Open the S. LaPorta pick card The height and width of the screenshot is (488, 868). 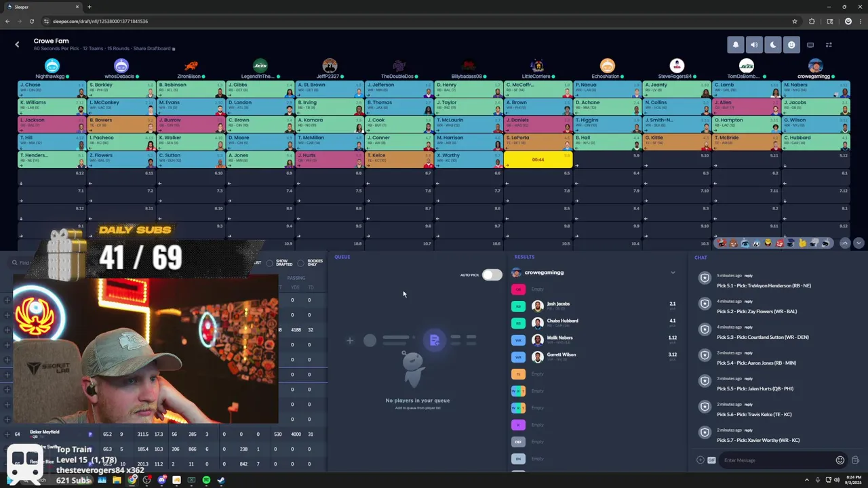pos(538,142)
